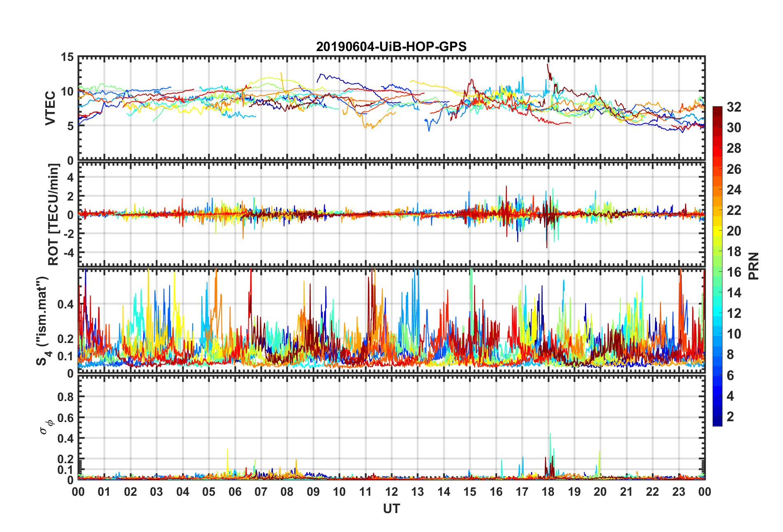Click the 12 tick on UT axis
This screenshot has width=783, height=532.
coord(391,492)
